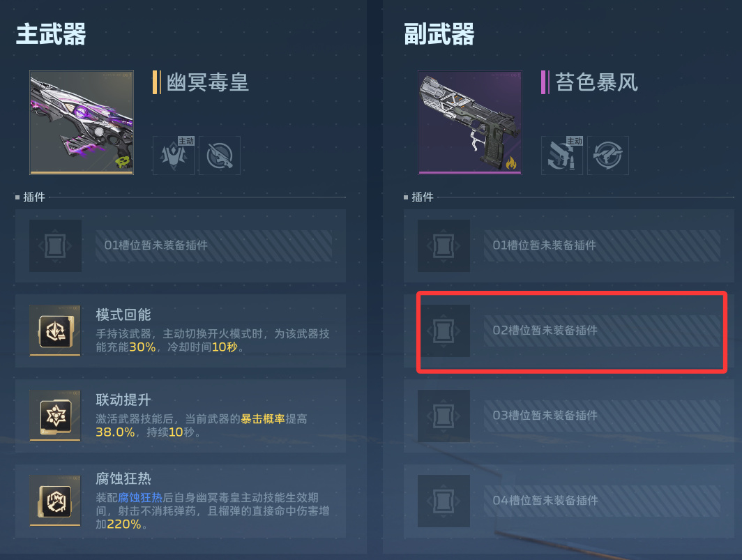Open the 腐蚀狂热 plugin icon
The width and height of the screenshot is (742, 560).
55,501
